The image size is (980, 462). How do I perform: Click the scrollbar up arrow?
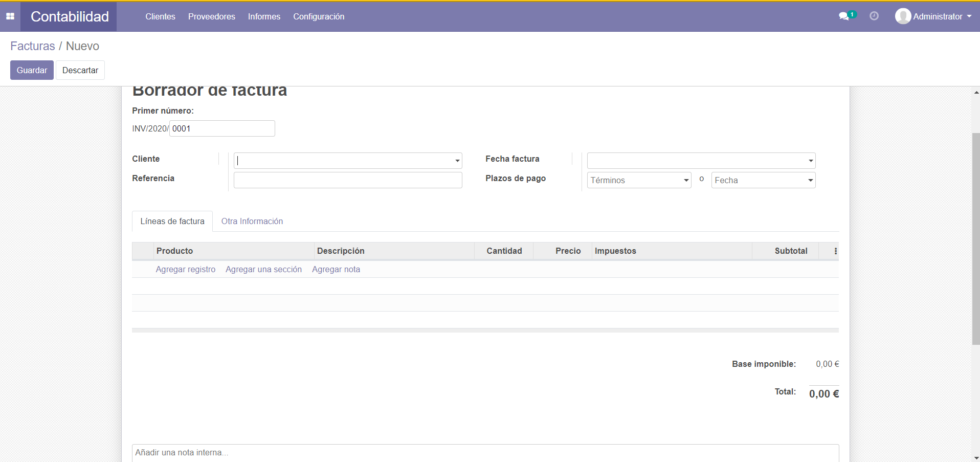point(976,93)
